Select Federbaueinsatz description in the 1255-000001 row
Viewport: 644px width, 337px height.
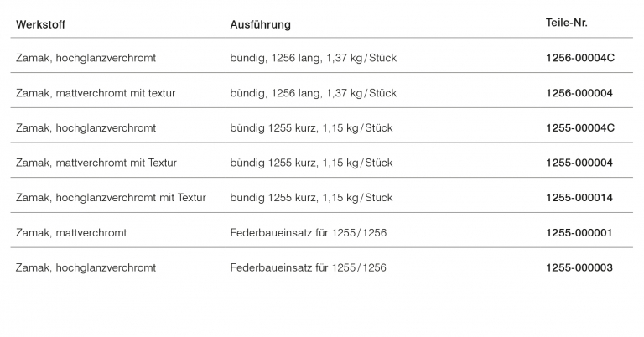(x=308, y=233)
